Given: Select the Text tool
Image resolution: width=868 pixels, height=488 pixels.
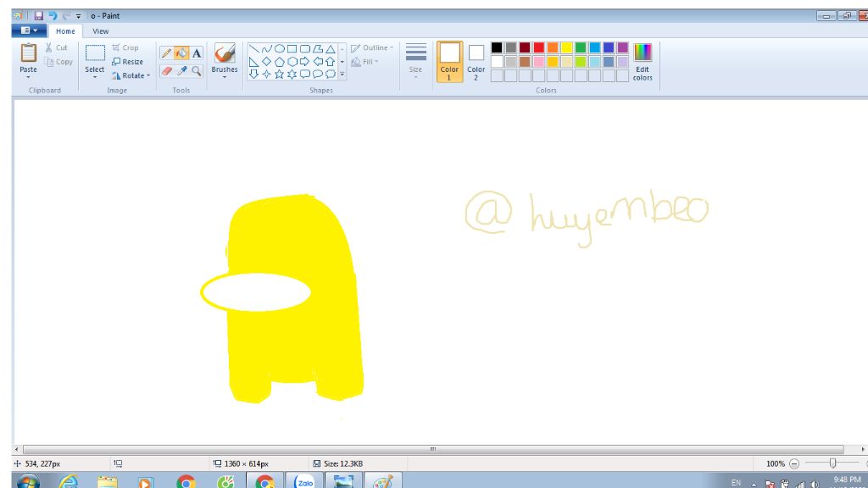Looking at the screenshot, I should click(197, 53).
